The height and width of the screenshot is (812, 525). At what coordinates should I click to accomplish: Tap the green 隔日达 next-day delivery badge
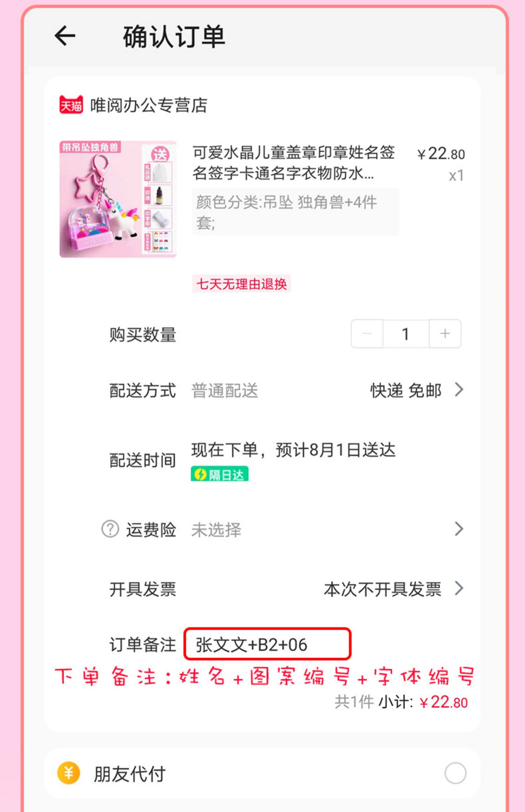[219, 474]
